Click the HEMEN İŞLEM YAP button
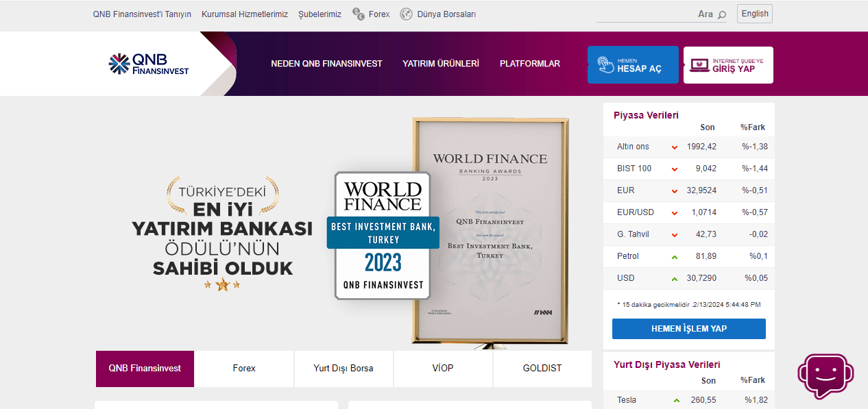Screen dimensions: 868x409 (x=689, y=329)
